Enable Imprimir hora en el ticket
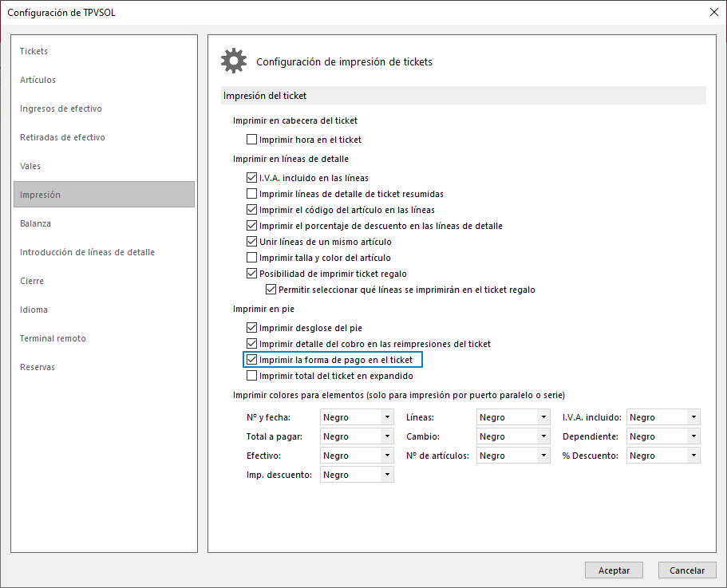This screenshot has width=727, height=588. pyautogui.click(x=251, y=140)
